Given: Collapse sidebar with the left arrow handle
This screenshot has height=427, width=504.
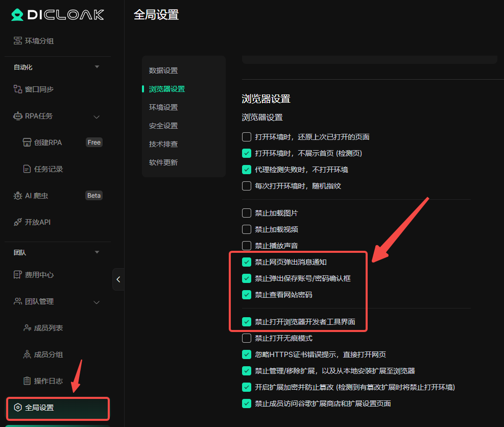Looking at the screenshot, I should 118,279.
